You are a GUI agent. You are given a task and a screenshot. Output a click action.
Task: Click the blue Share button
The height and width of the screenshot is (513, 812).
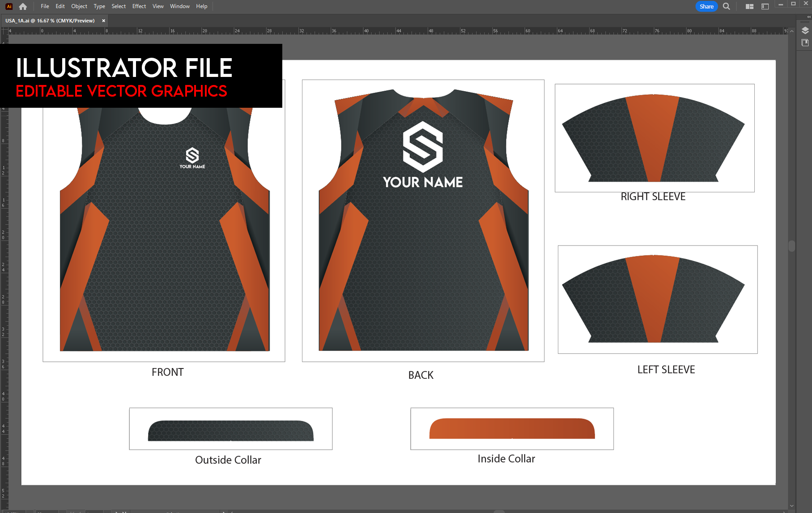(706, 6)
